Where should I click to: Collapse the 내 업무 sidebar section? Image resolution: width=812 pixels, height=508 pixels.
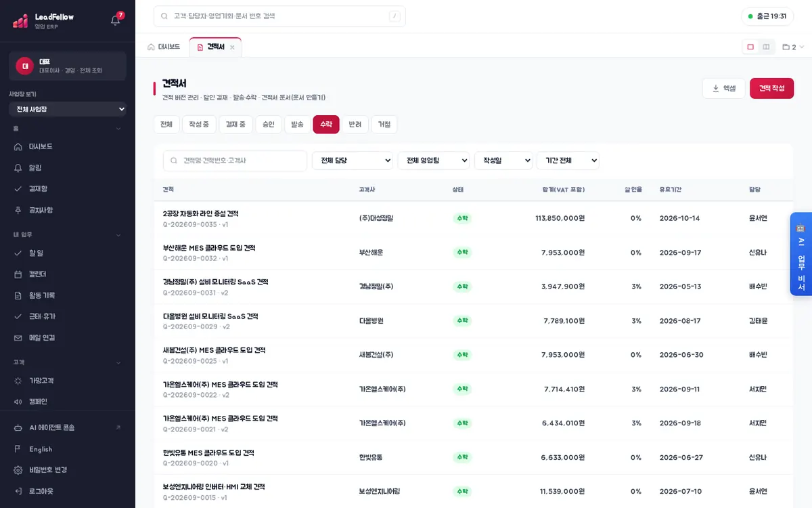pos(68,235)
